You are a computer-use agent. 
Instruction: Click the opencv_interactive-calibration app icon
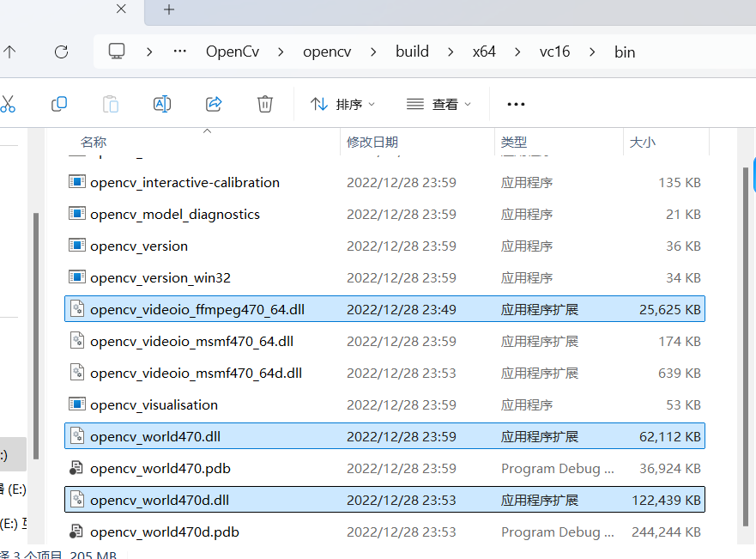pyautogui.click(x=77, y=182)
